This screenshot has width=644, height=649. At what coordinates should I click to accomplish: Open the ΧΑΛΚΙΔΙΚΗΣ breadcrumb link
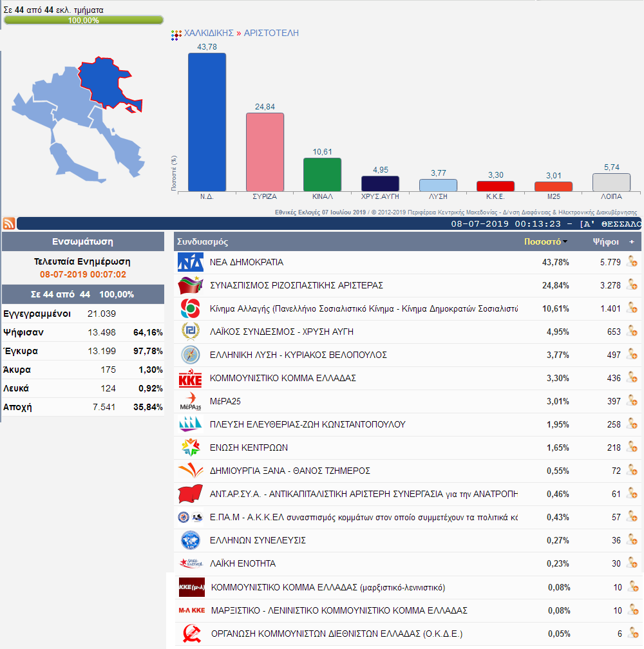point(209,33)
